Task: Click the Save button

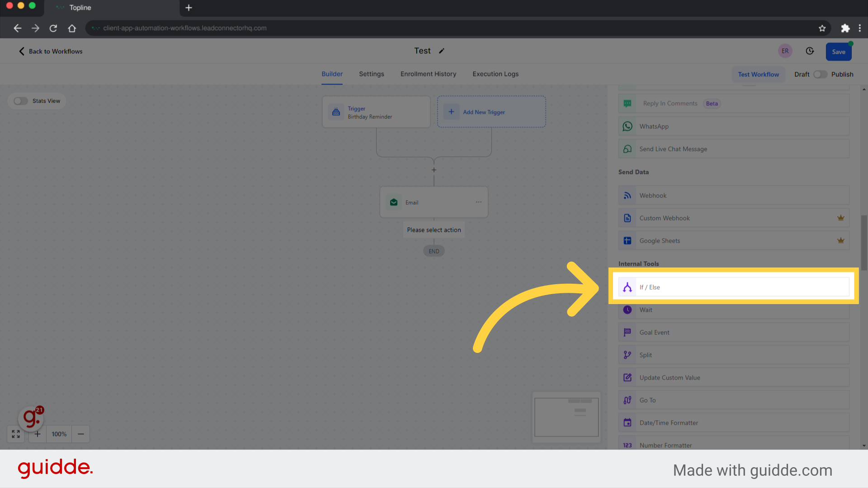Action: (x=839, y=52)
